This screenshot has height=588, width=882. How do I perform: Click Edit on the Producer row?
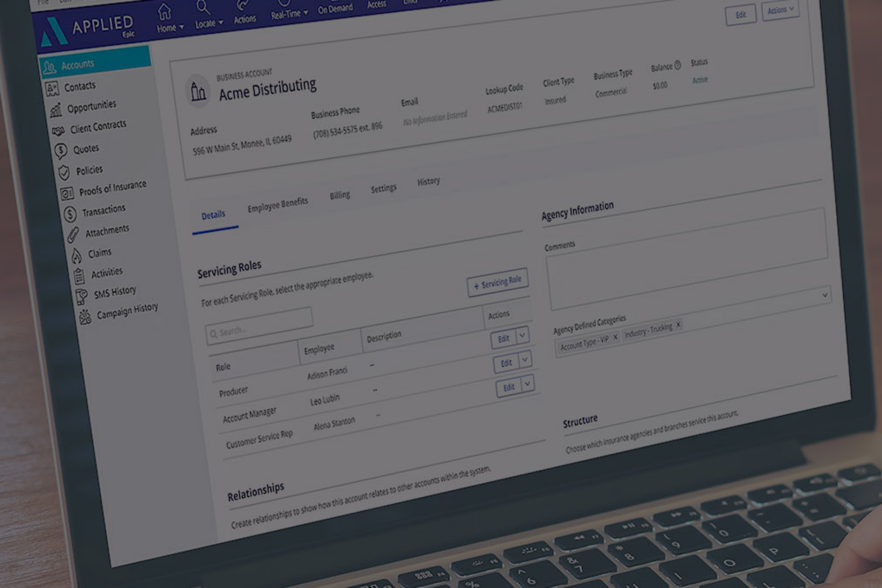pyautogui.click(x=504, y=339)
